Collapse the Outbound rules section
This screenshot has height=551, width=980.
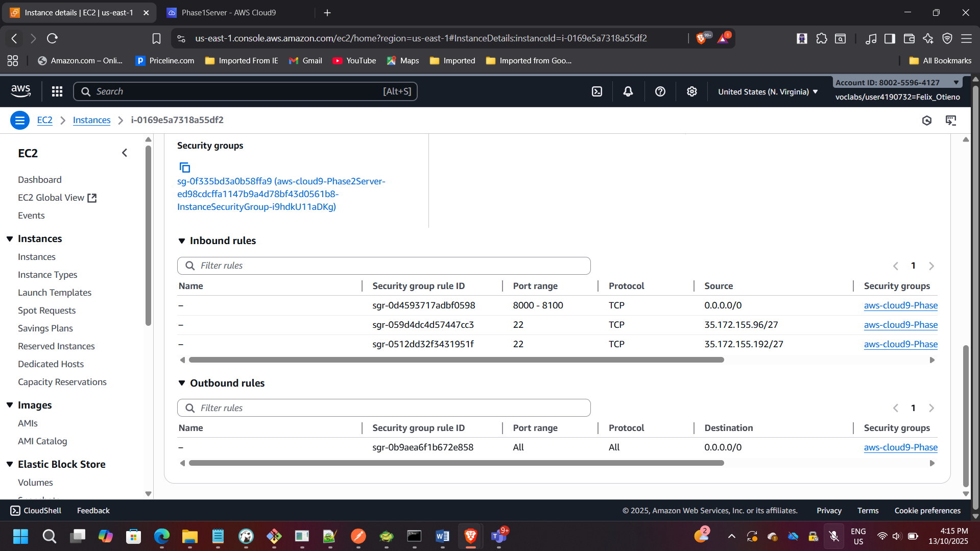[x=182, y=383]
